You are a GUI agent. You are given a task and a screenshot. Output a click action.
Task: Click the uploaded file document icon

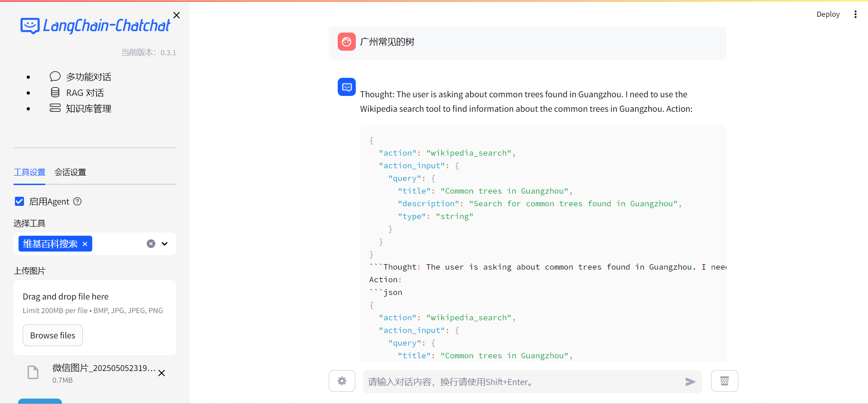[x=33, y=372]
